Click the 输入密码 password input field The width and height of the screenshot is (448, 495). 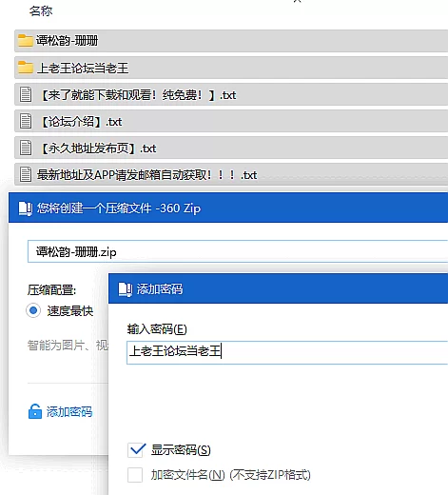(x=287, y=352)
